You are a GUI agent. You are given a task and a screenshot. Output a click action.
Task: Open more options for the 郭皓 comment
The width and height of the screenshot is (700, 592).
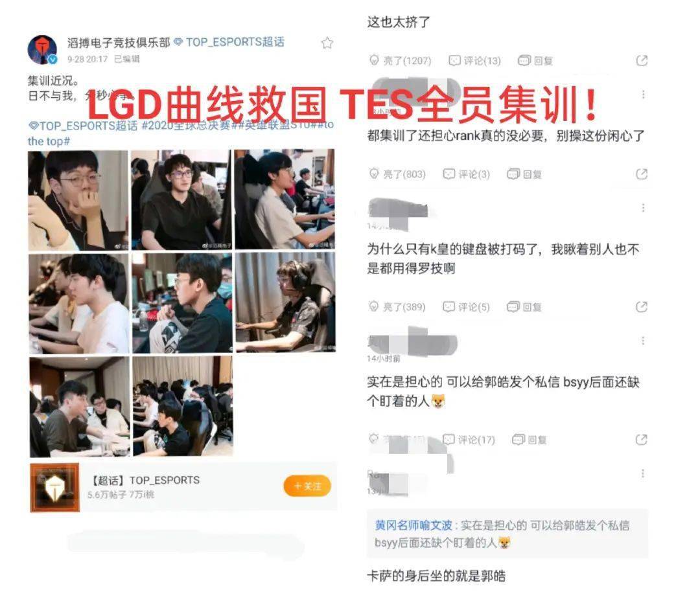[643, 341]
